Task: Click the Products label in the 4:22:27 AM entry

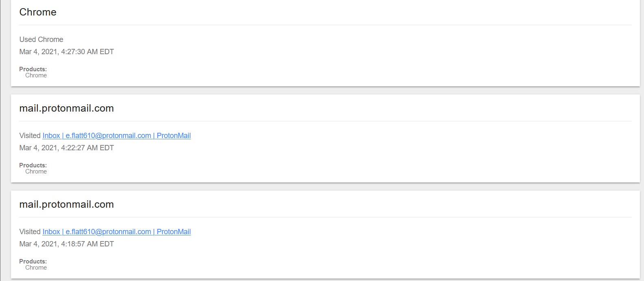Action: (33, 165)
